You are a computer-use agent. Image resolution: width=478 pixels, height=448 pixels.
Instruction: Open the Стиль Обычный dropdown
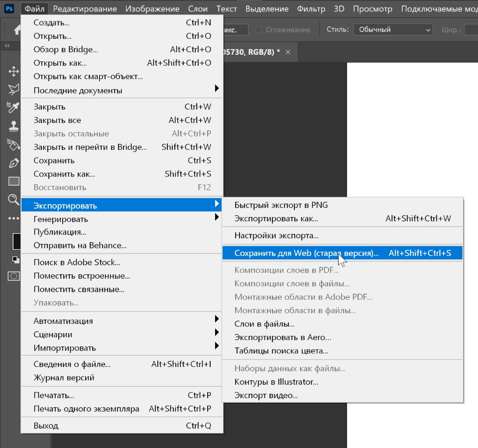point(393,29)
